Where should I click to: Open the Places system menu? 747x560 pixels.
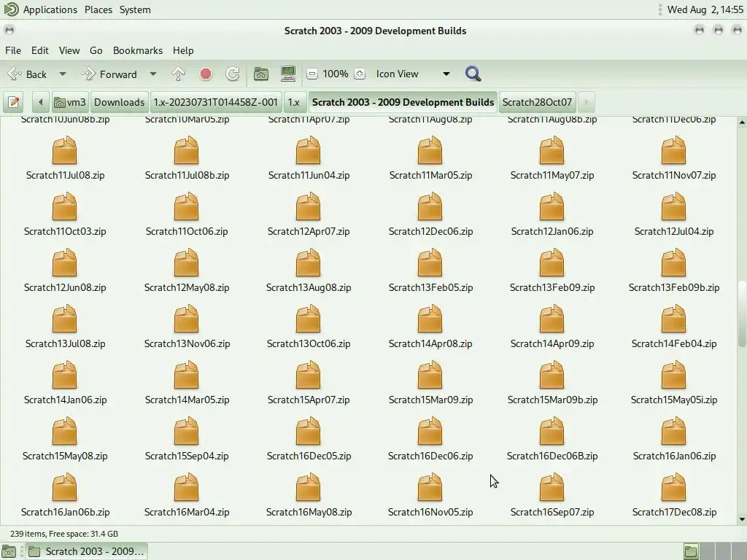[98, 9]
